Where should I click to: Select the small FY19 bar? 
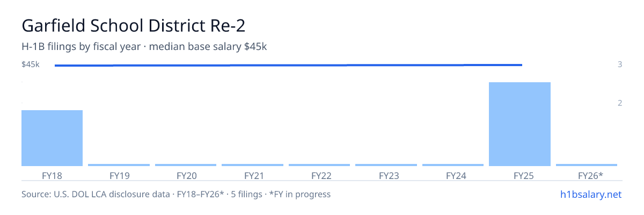[x=119, y=165]
